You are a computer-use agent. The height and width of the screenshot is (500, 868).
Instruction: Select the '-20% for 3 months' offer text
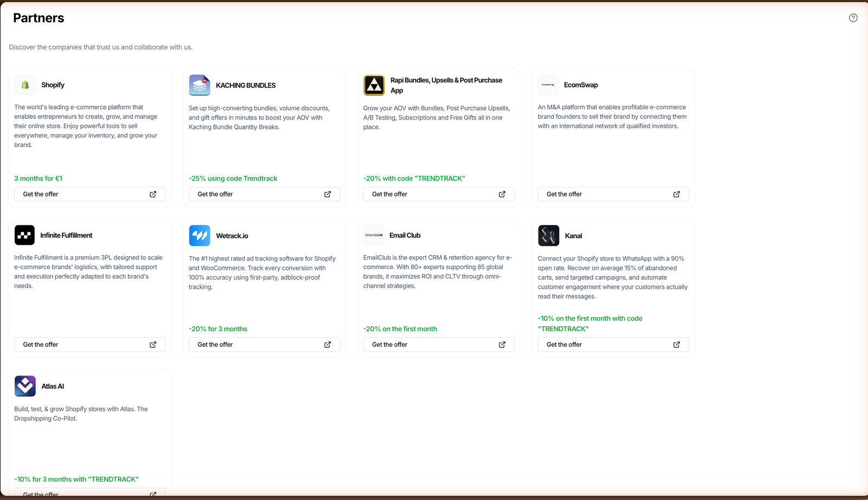click(x=218, y=329)
